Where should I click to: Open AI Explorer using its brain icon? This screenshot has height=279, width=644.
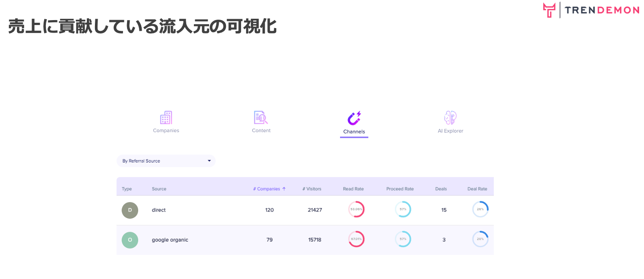tap(450, 117)
